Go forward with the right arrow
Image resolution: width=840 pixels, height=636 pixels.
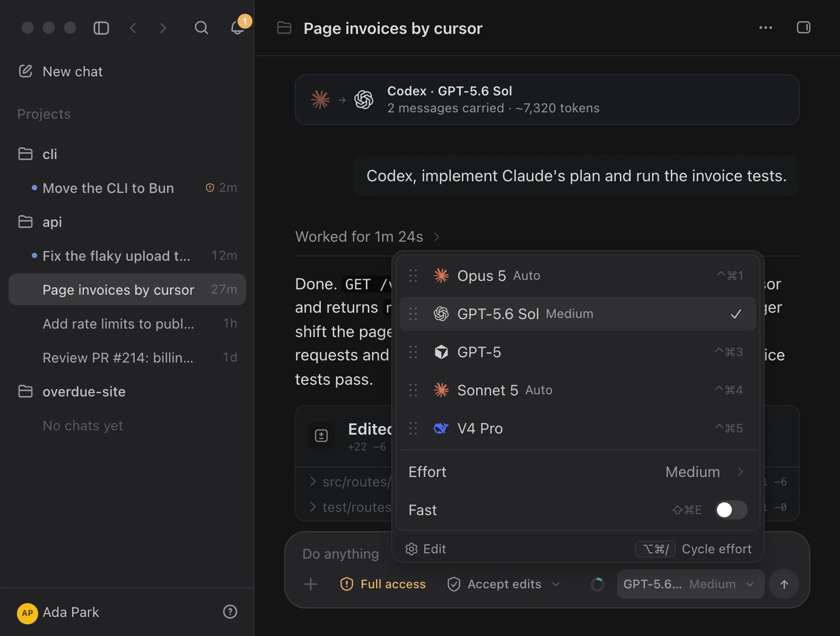pos(163,28)
